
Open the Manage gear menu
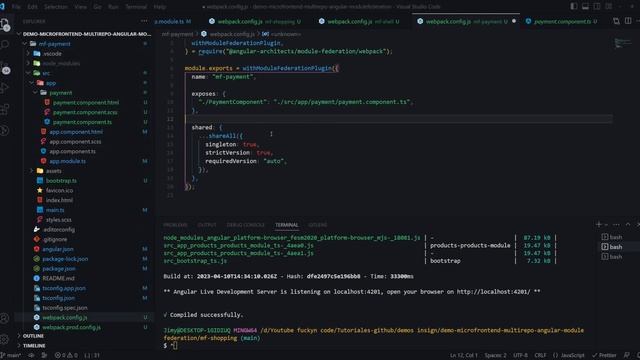tap(5, 339)
